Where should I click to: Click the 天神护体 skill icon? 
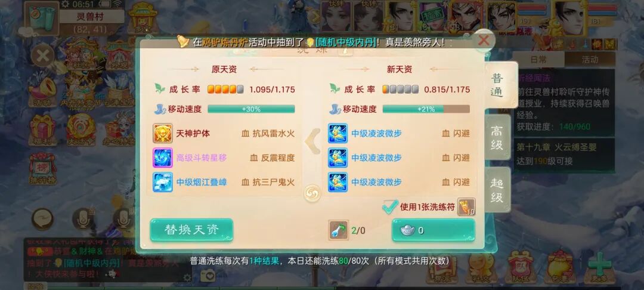click(x=163, y=134)
